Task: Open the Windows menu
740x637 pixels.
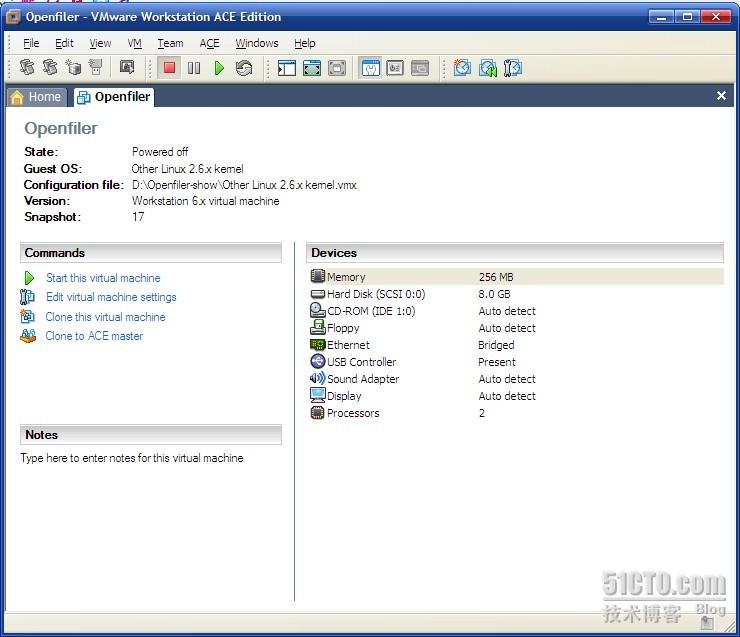Action: click(257, 43)
